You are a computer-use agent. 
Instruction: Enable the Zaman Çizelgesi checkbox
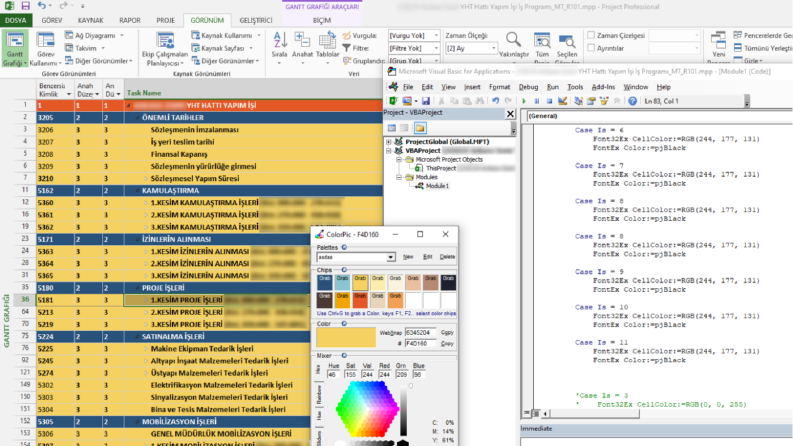tap(591, 35)
